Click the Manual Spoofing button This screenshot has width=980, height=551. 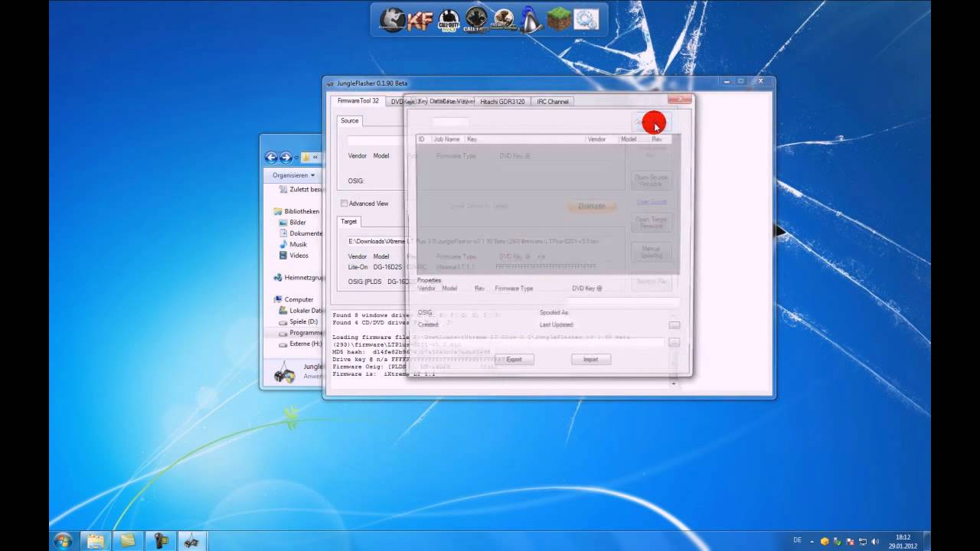(652, 252)
